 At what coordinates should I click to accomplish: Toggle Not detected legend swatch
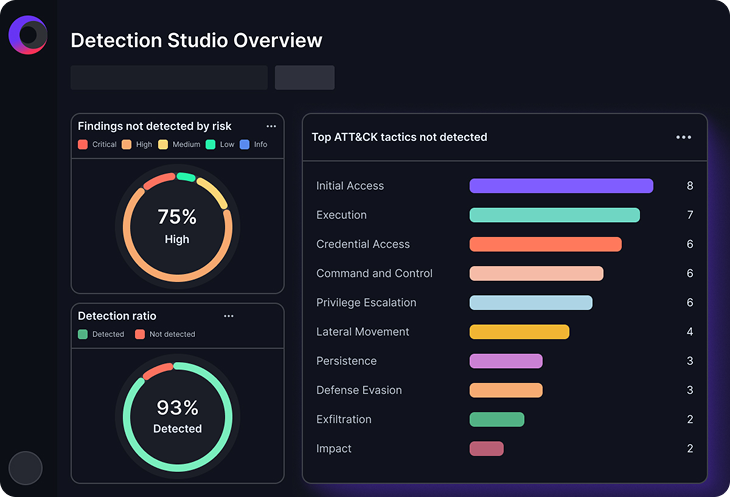click(140, 334)
